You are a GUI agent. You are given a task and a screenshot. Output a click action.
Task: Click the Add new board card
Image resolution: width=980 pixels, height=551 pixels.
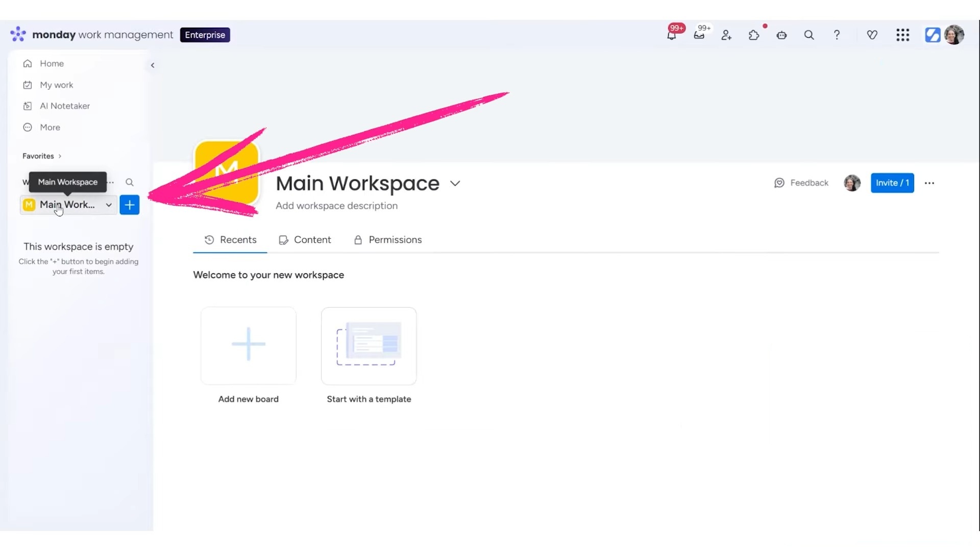tap(249, 346)
